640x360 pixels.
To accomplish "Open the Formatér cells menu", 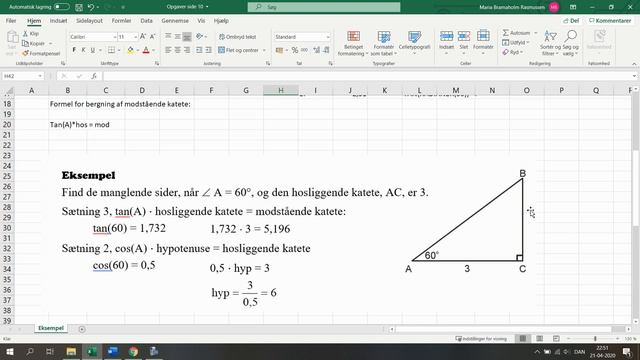I will coord(483,42).
